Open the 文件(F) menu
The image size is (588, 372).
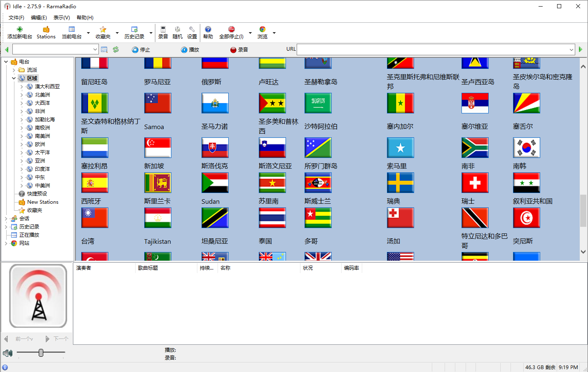tap(16, 18)
